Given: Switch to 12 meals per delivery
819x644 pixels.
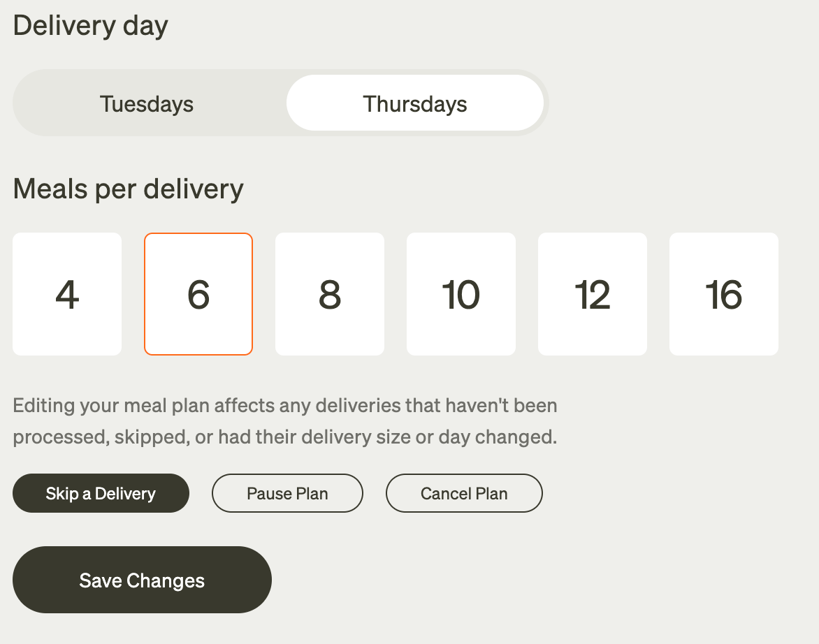Looking at the screenshot, I should [x=593, y=294].
